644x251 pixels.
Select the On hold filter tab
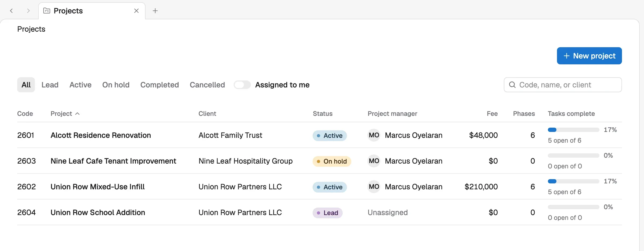(116, 85)
